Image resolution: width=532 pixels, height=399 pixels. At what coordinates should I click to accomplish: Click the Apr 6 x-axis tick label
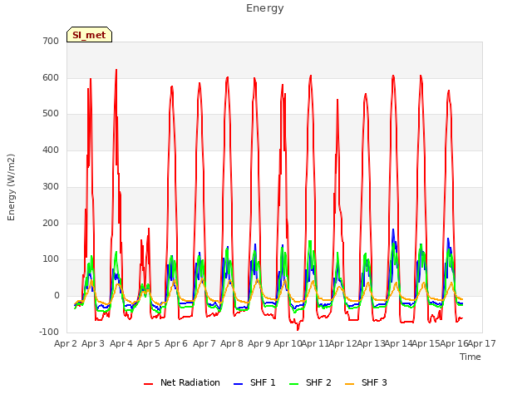(x=176, y=343)
